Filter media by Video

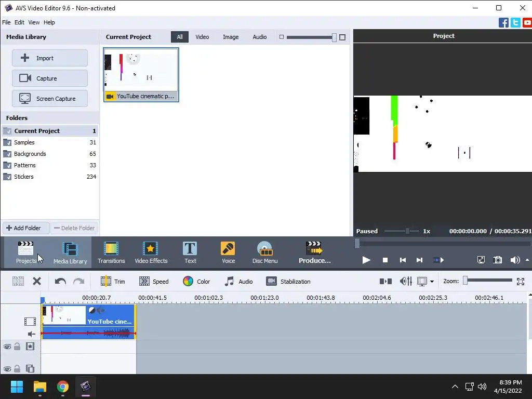(202, 37)
